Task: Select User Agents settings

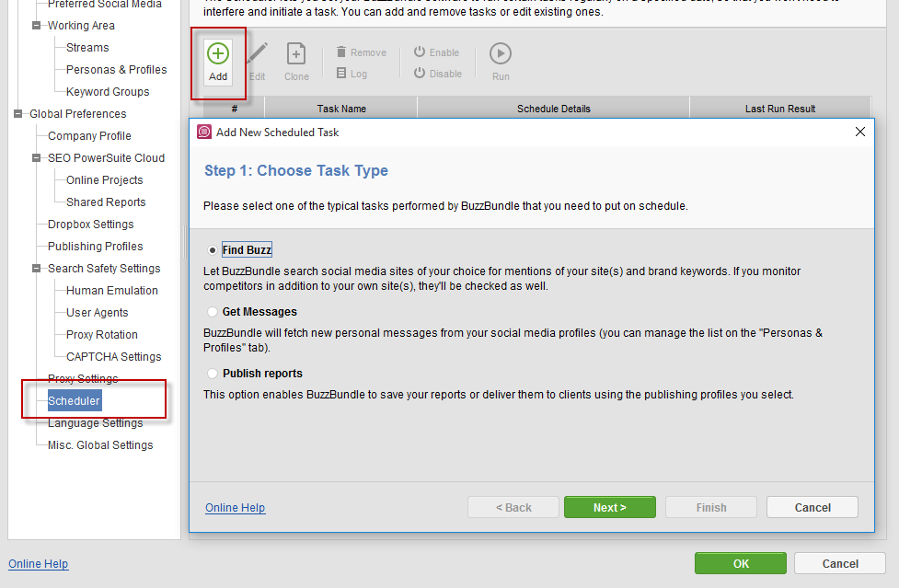Action: (97, 313)
